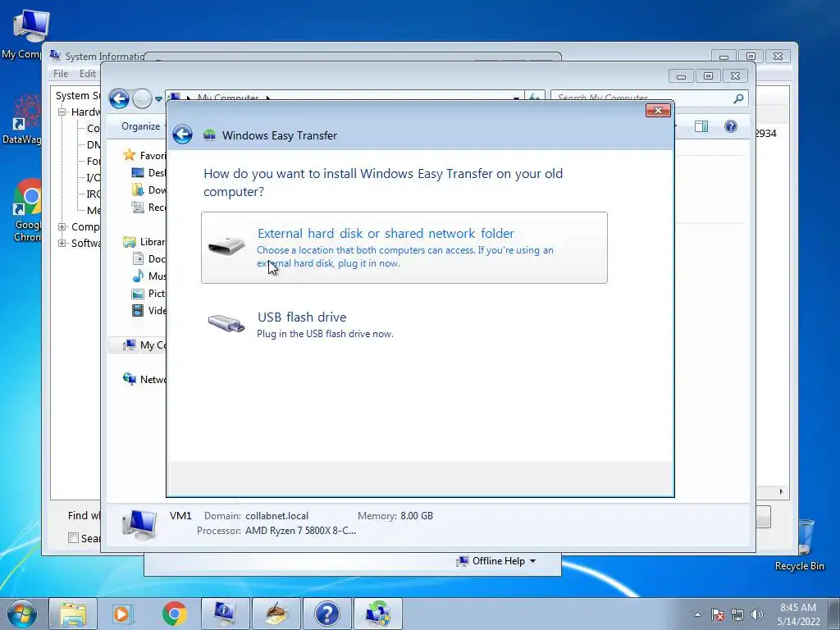Open DataWag desktop shortcut
Screen dimensions: 840x630
pyautogui.click(x=22, y=119)
